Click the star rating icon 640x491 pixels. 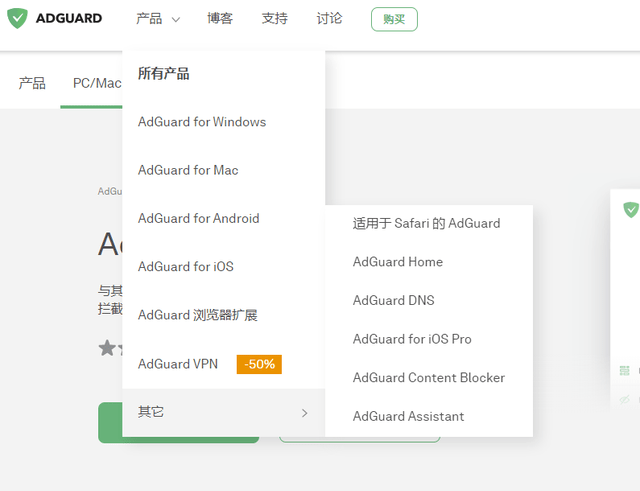(x=107, y=348)
